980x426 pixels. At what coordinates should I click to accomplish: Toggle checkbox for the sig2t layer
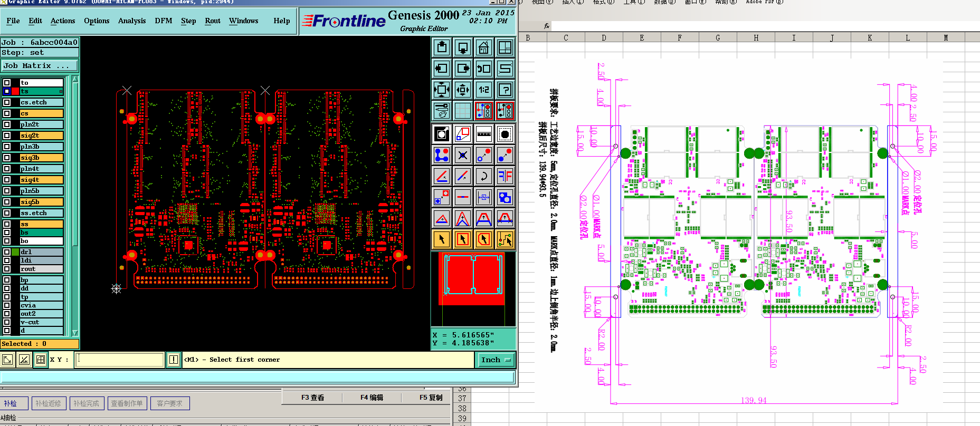click(x=7, y=135)
